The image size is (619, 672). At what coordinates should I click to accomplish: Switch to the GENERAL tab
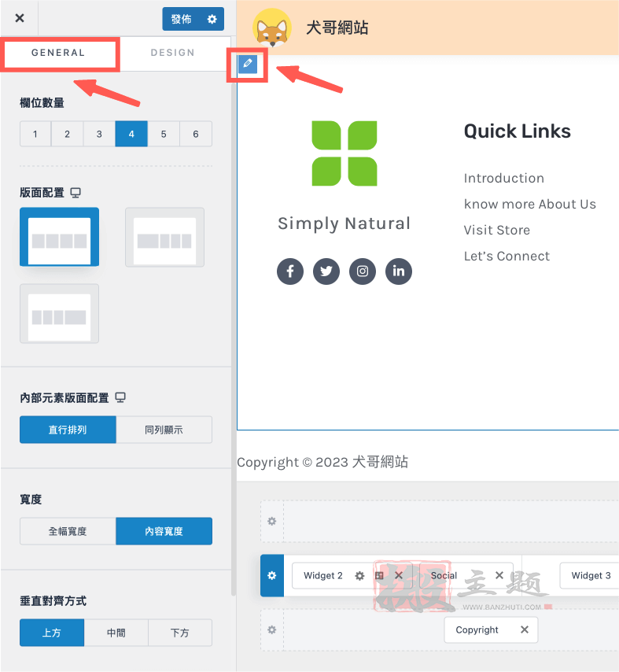click(x=58, y=53)
